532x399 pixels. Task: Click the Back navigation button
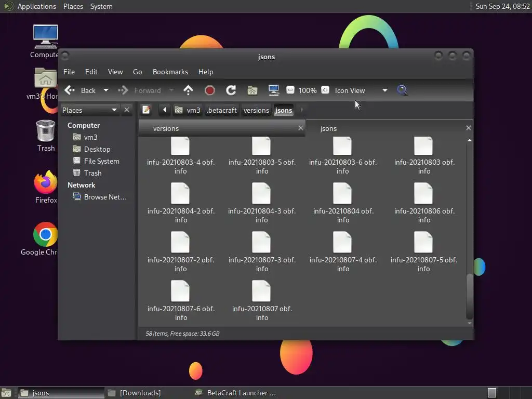coord(81,90)
